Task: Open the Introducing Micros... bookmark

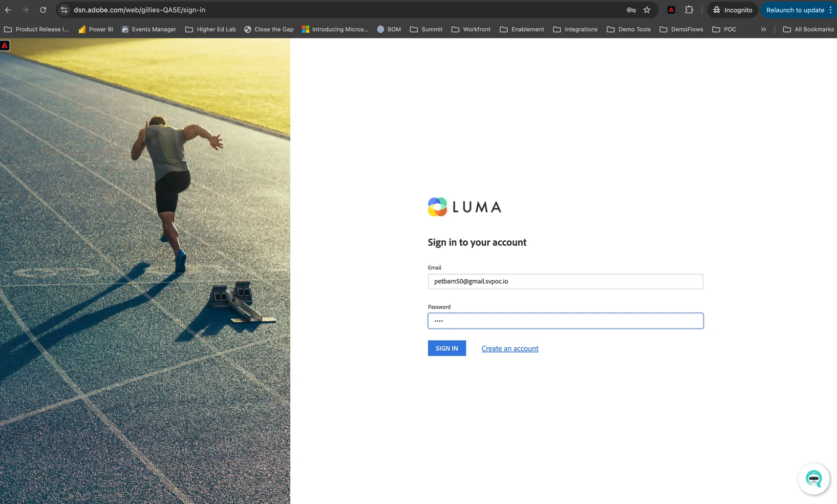Action: tap(335, 29)
